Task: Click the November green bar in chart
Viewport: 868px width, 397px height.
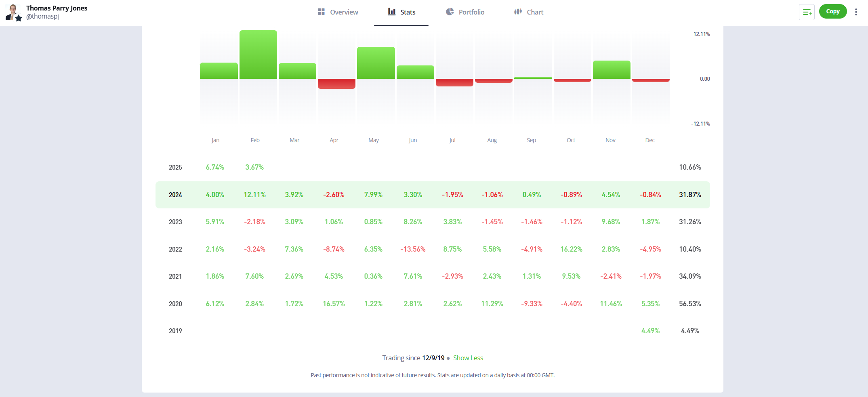Action: coord(612,70)
